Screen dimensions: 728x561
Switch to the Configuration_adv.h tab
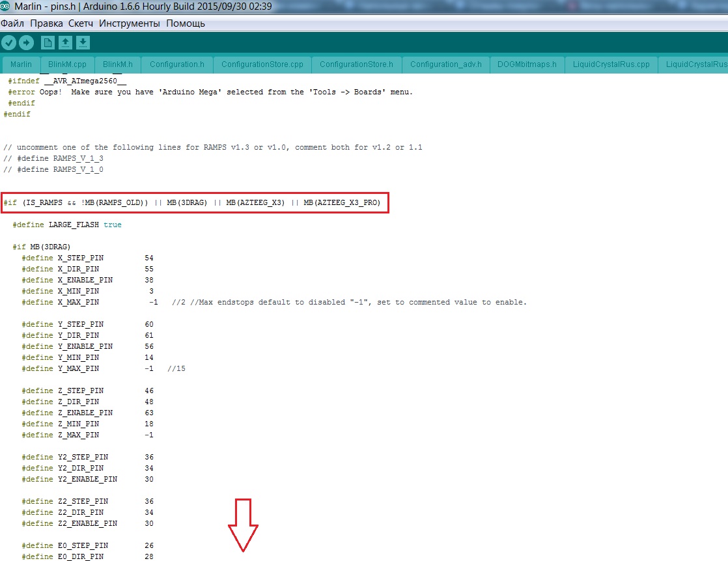445,64
